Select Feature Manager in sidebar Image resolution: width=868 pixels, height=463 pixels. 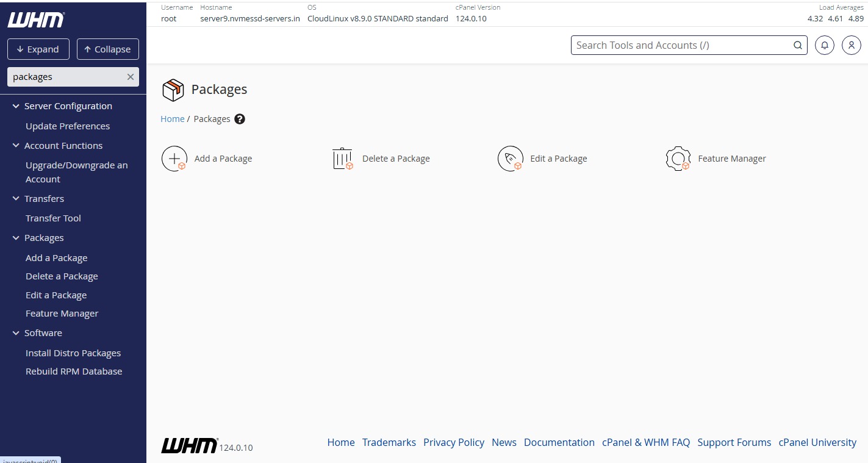coord(62,314)
